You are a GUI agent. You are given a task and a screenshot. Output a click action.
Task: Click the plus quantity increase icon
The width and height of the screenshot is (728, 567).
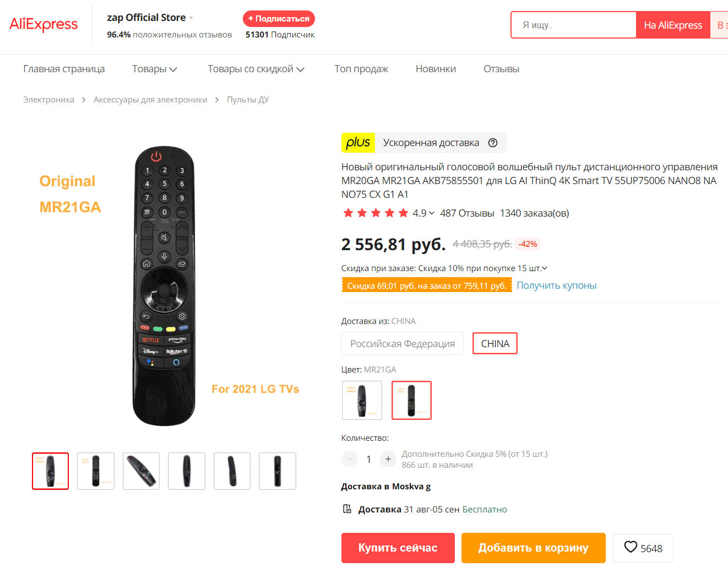click(x=388, y=459)
